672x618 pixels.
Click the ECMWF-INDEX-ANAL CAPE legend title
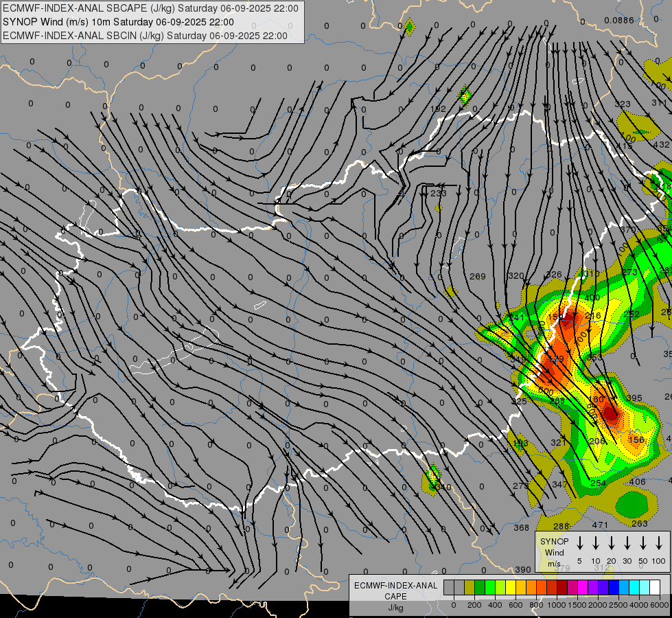point(395,591)
